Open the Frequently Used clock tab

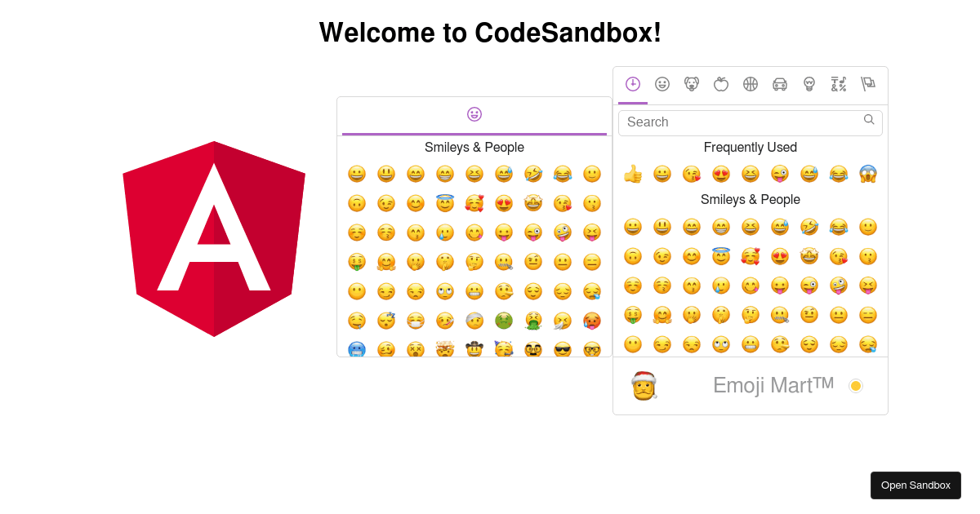633,84
